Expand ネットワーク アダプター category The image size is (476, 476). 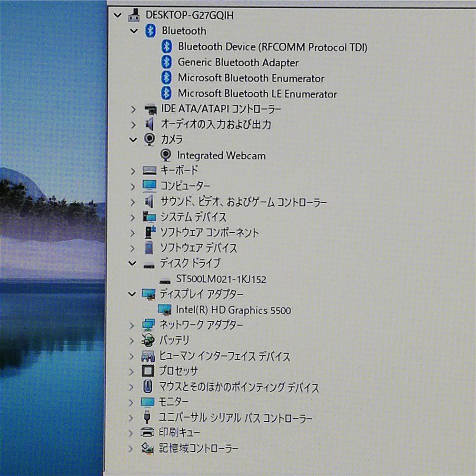tap(131, 326)
